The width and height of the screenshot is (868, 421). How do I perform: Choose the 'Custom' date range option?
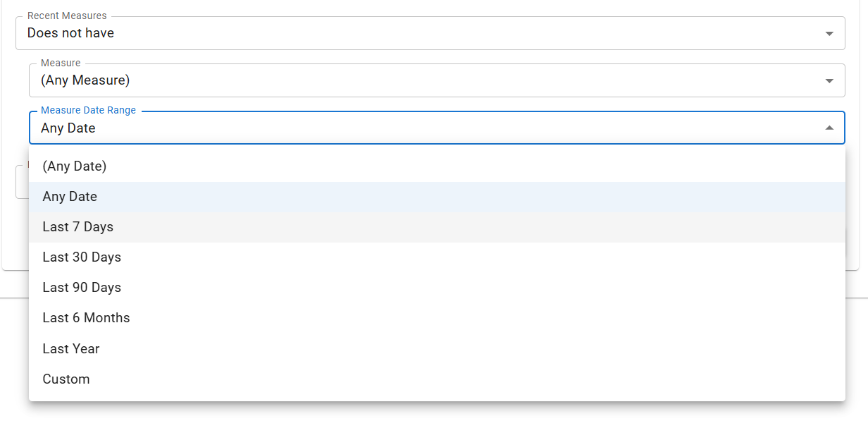[x=437, y=379]
